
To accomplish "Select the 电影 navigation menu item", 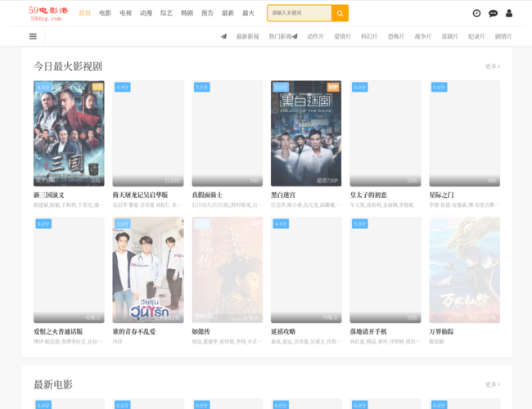I will coord(106,13).
